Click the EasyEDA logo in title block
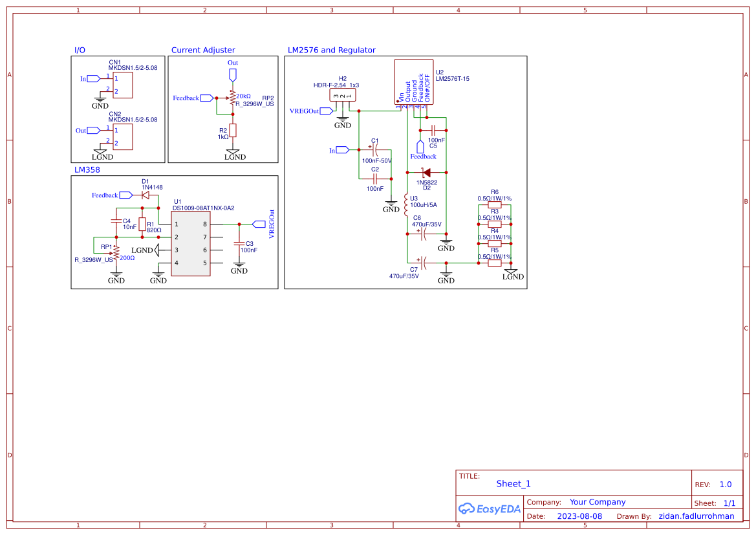 tap(489, 508)
